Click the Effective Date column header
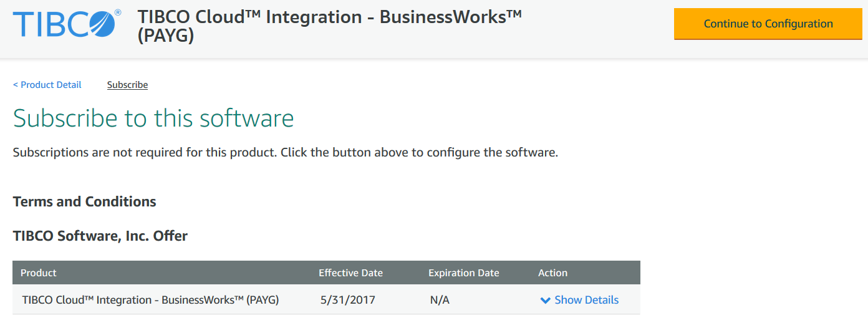 350,272
